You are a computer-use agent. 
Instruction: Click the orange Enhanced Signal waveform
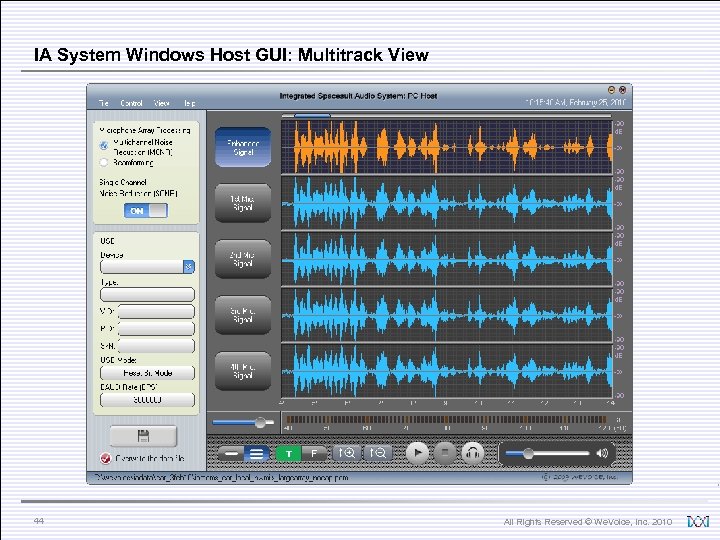(446, 147)
